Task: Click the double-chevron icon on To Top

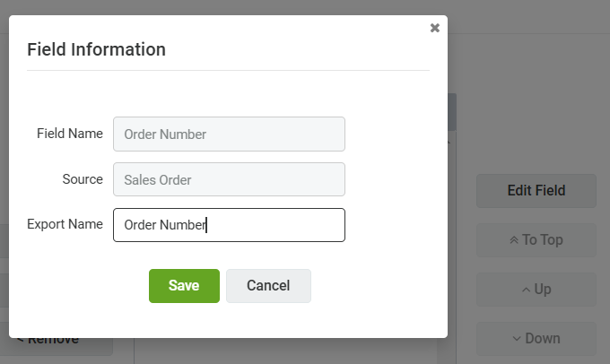Action: 514,240
